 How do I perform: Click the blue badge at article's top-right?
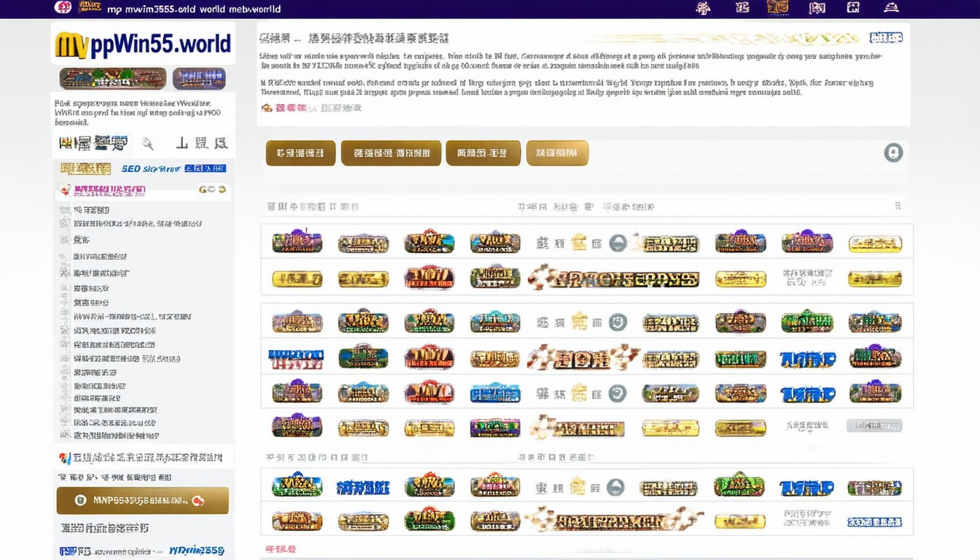click(x=886, y=38)
